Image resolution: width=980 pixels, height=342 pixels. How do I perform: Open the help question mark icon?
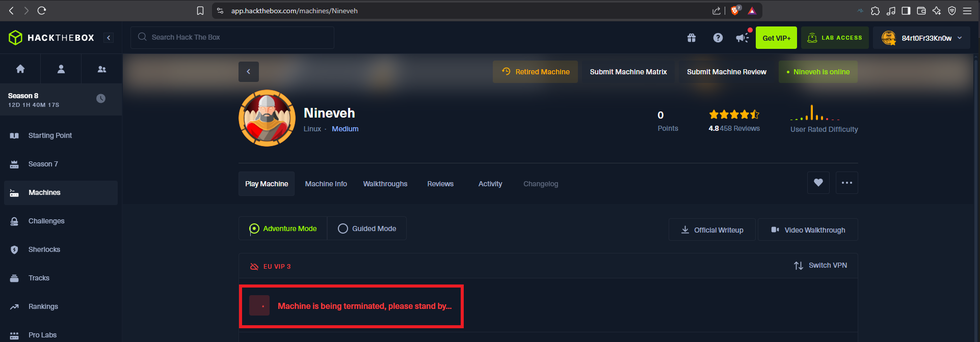click(x=718, y=38)
